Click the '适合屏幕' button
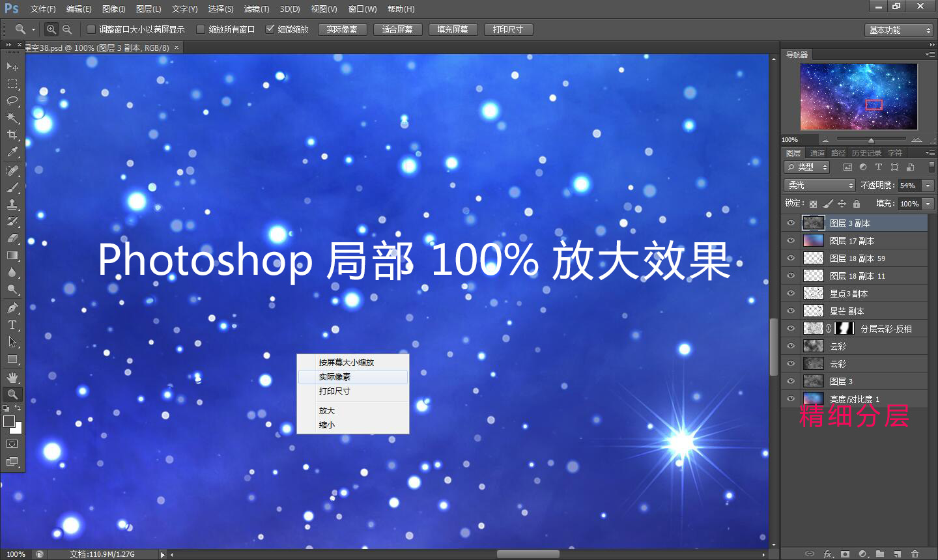 [397, 29]
